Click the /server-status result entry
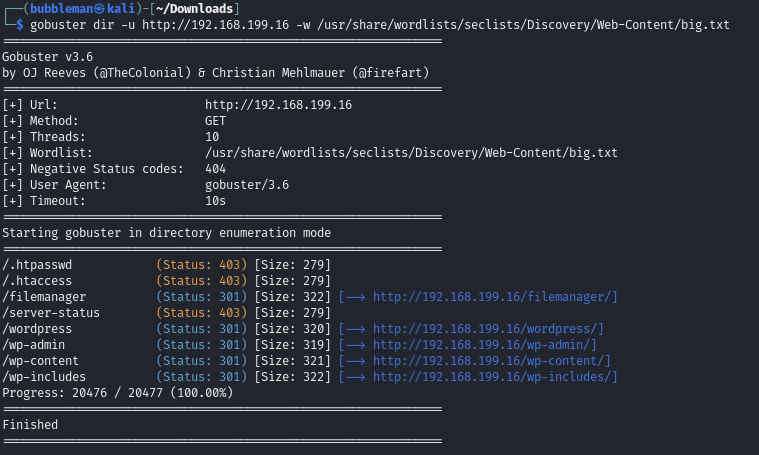Image resolution: width=759 pixels, height=455 pixels. [x=51, y=313]
